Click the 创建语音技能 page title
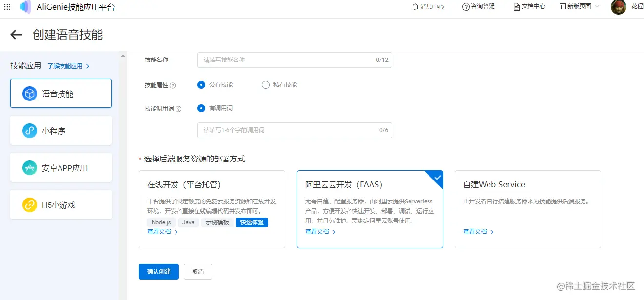 tap(68, 35)
